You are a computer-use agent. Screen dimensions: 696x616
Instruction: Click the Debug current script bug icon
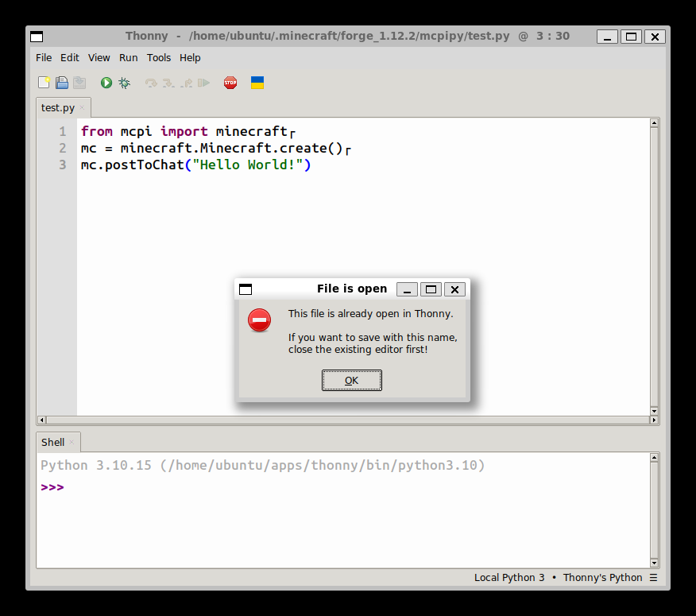coord(124,83)
